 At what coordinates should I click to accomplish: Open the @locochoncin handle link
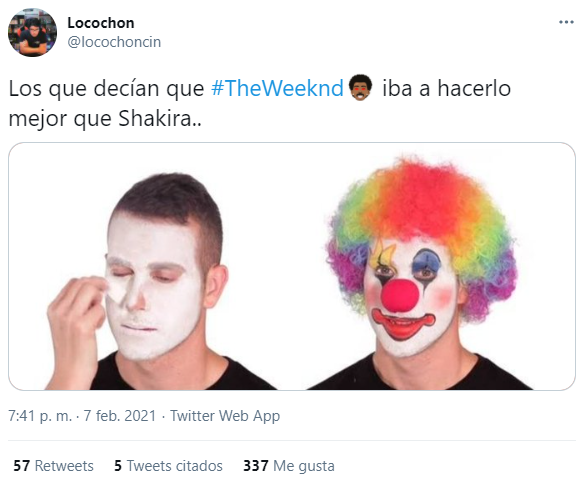(114, 42)
